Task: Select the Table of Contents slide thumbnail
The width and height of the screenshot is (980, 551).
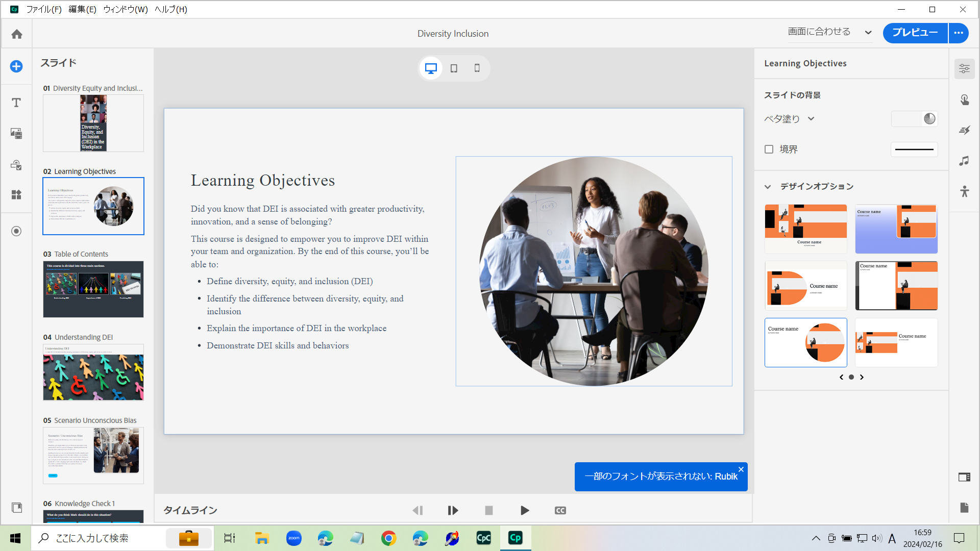Action: 93,289
